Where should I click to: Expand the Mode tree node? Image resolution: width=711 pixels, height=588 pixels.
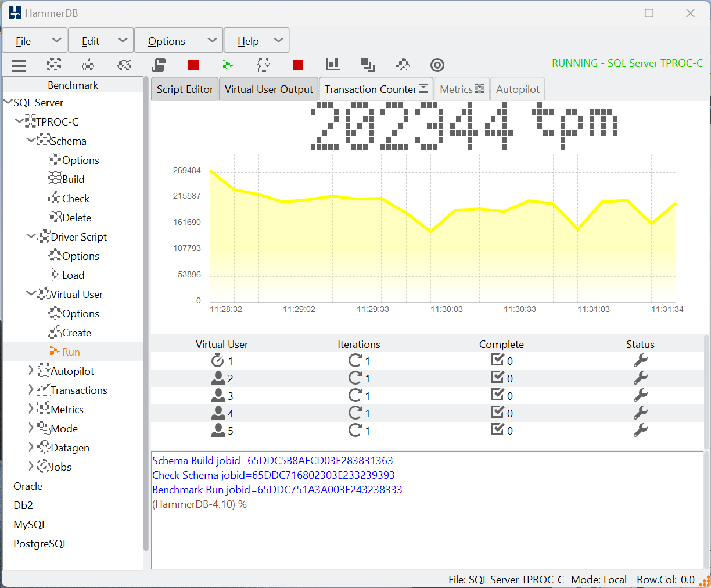31,428
